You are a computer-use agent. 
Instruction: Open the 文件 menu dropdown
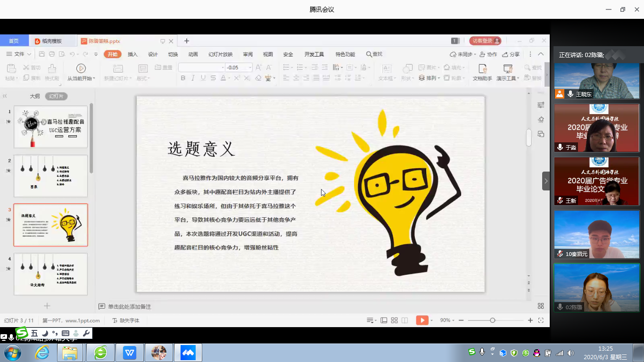coord(19,54)
